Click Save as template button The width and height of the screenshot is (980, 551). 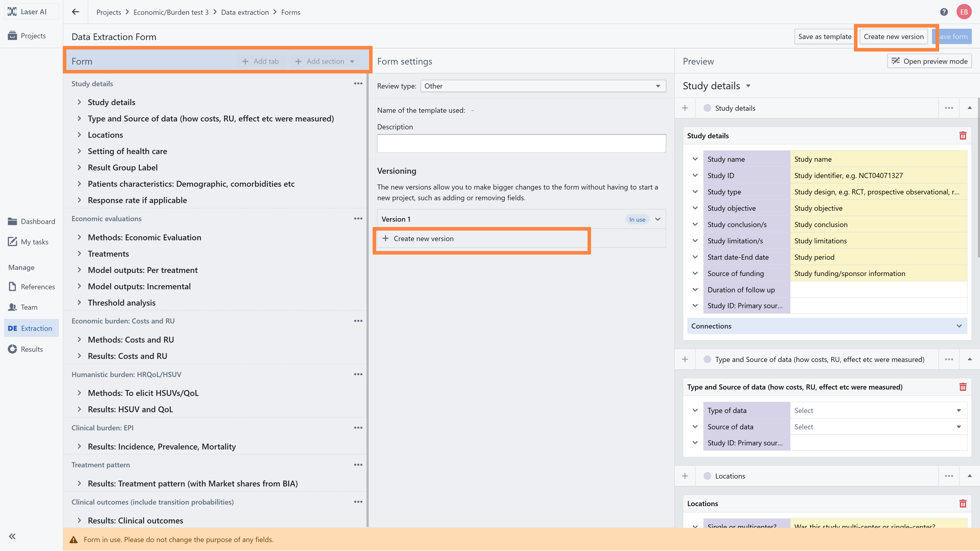click(824, 36)
